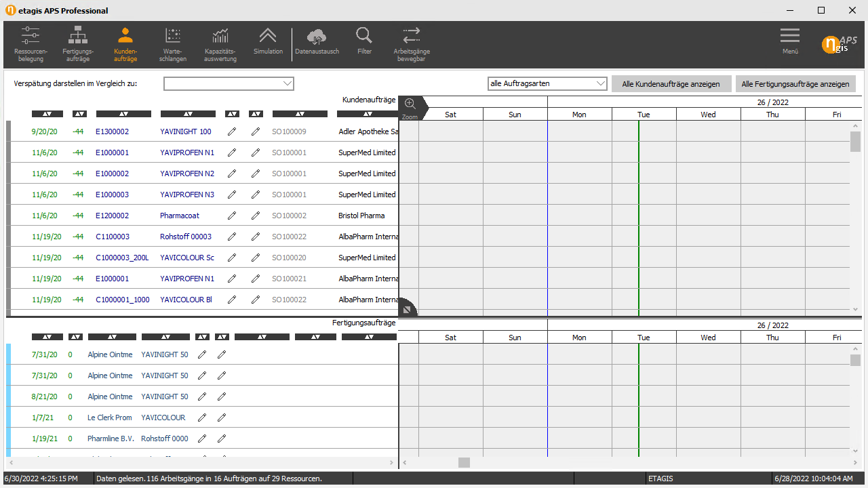Click Wed column header in lower Gantt

coord(708,338)
